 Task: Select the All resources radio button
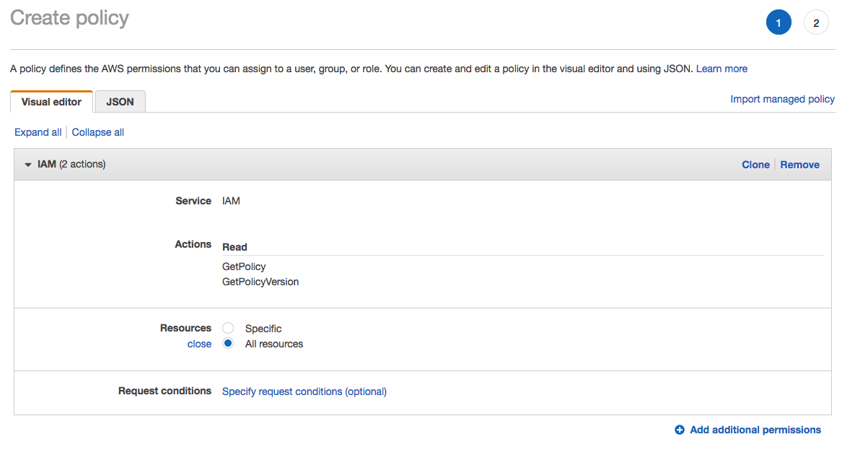(228, 344)
